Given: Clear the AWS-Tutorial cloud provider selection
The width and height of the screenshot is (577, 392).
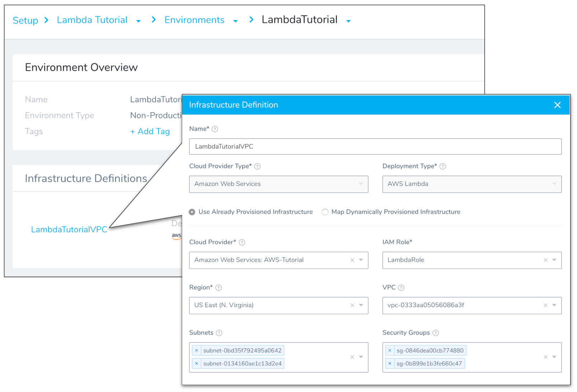Looking at the screenshot, I should coord(352,260).
